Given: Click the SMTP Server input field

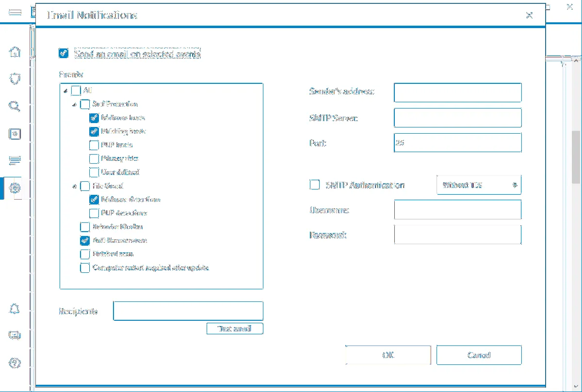Looking at the screenshot, I should (458, 118).
